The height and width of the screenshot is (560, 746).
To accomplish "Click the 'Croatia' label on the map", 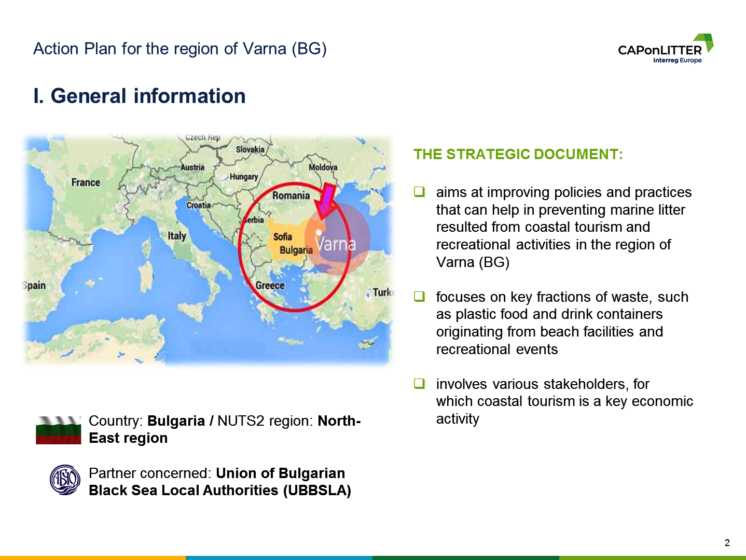I will pos(199,205).
